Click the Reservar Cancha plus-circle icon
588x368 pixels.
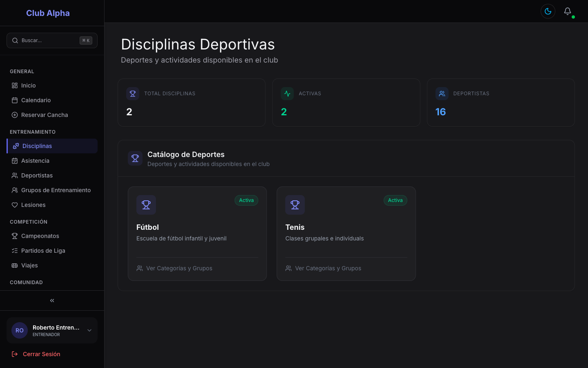coord(15,115)
